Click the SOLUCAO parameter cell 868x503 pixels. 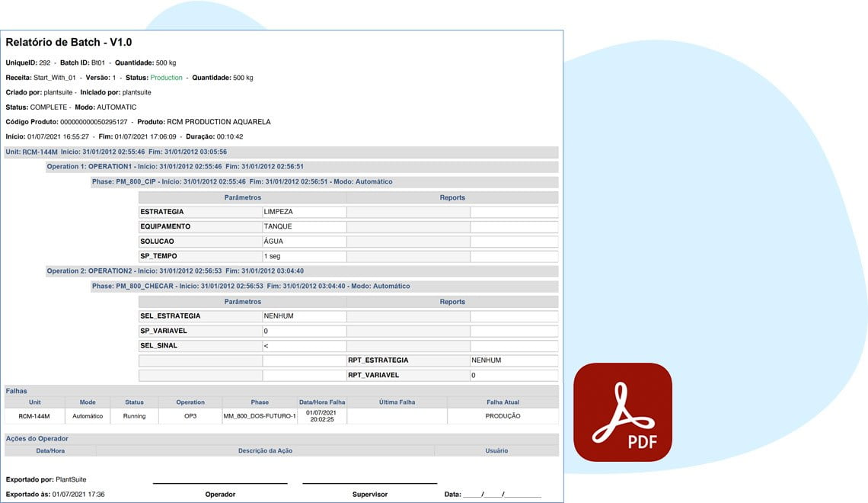tap(200, 242)
